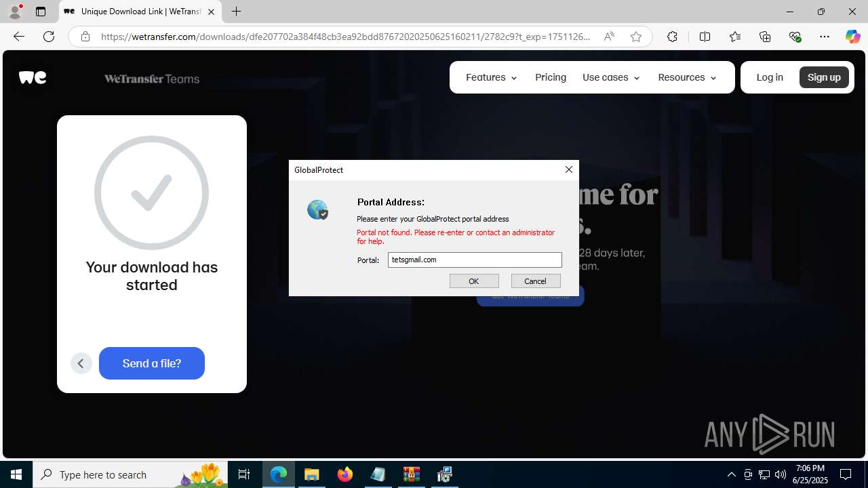The width and height of the screenshot is (868, 488).
Task: Expand the Features dropdown menu
Action: [492, 77]
